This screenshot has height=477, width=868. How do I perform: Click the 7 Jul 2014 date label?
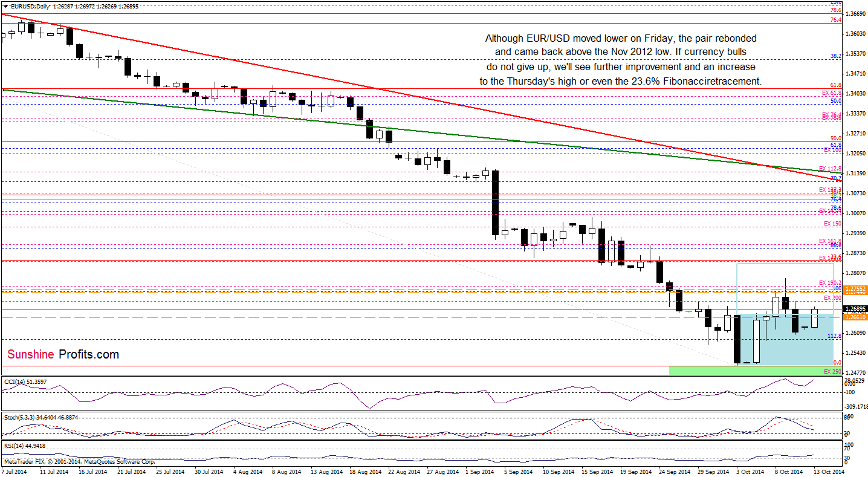pos(15,472)
